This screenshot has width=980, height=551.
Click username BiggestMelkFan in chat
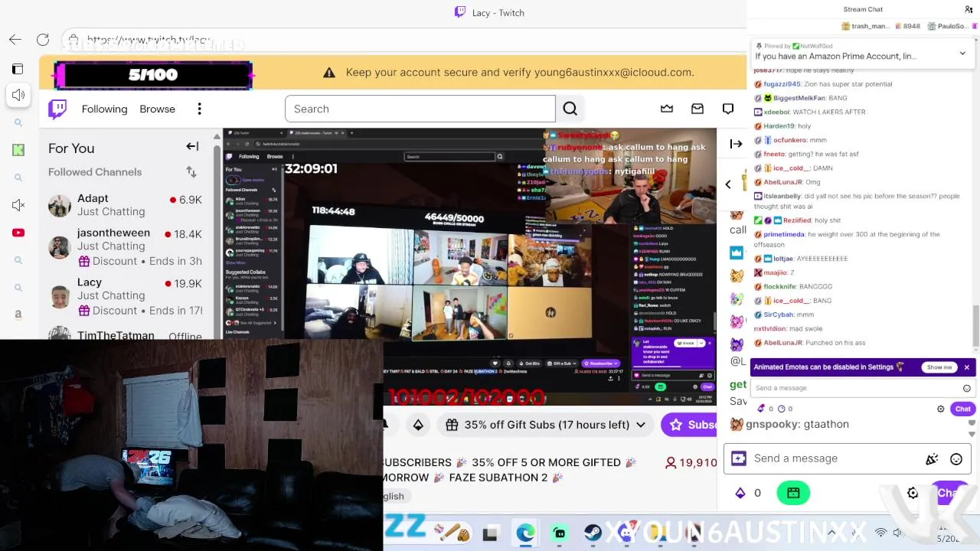[799, 98]
